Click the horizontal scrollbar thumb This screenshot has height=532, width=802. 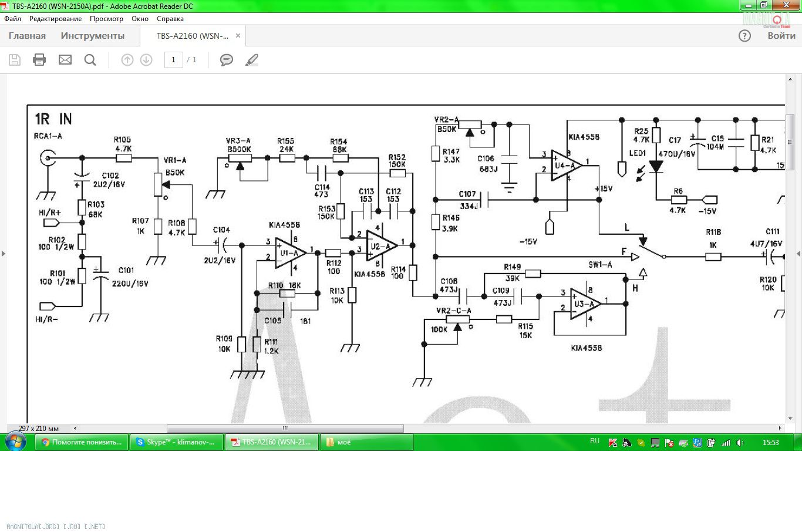coord(285,428)
